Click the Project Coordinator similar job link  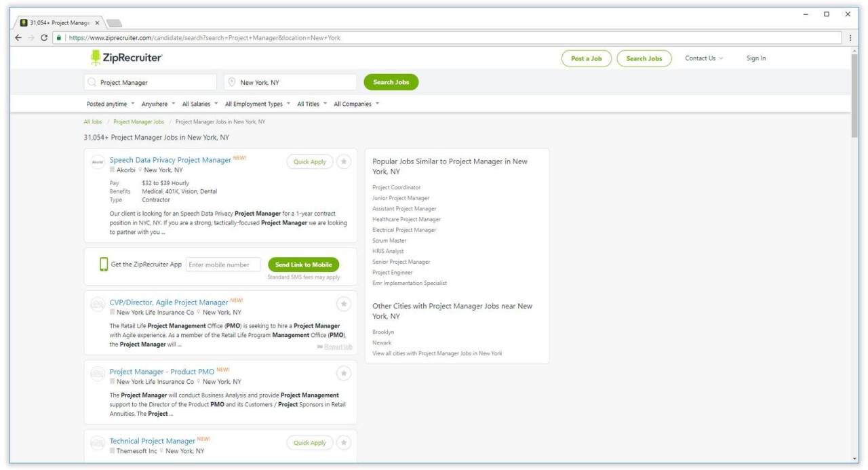pos(397,187)
